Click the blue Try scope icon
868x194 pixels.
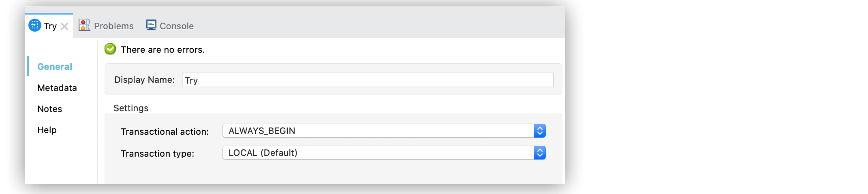click(x=35, y=26)
